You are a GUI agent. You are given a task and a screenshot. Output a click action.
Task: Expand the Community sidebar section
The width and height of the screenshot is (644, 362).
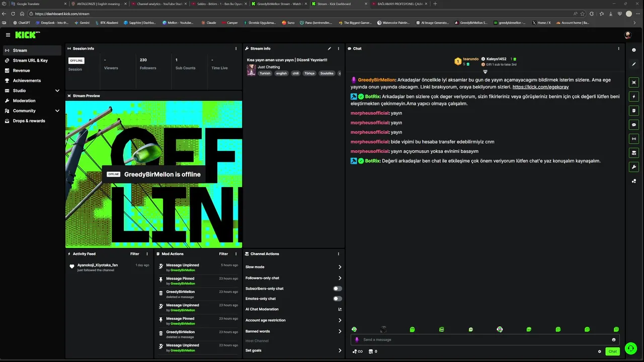coord(57,111)
